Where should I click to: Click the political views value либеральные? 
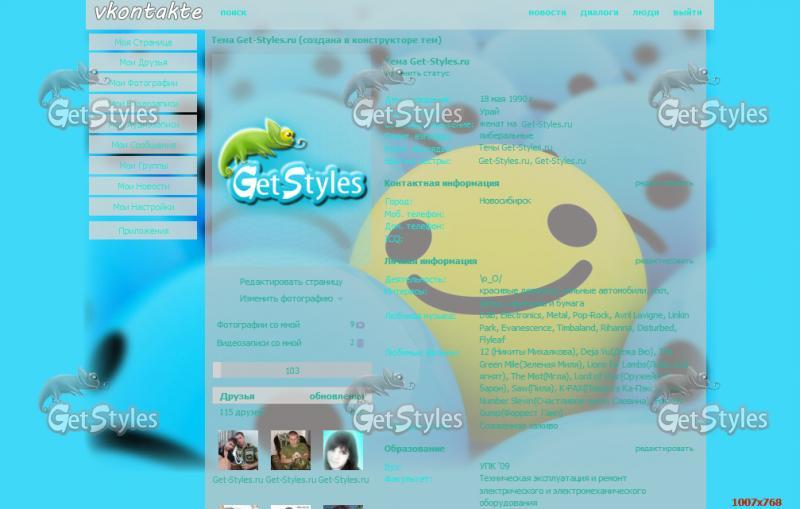point(506,136)
